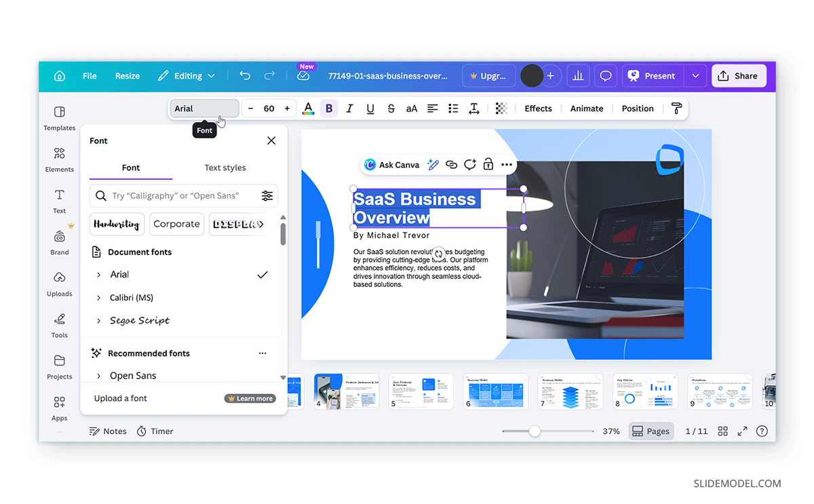Click Ask Canva in floating toolbar

click(x=392, y=165)
